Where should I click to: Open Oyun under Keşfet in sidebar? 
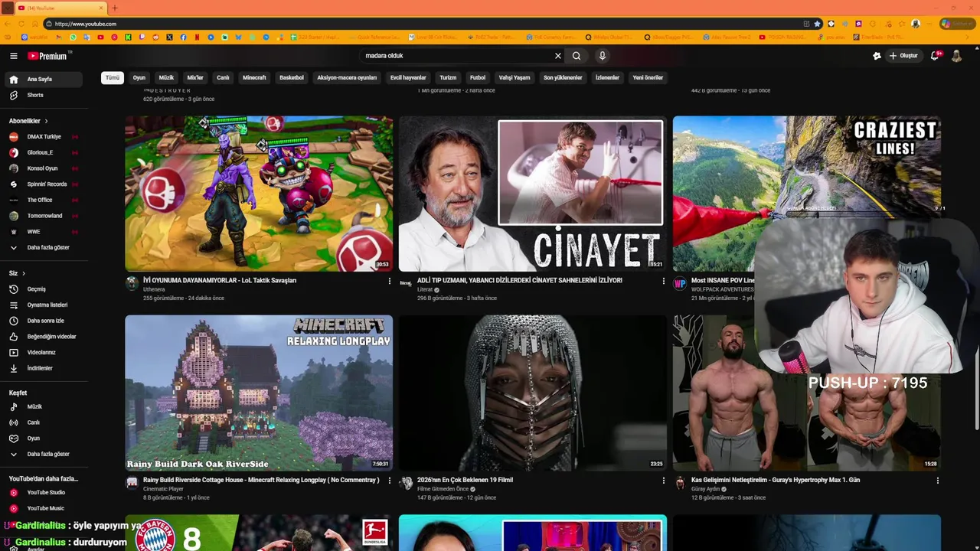click(44, 439)
